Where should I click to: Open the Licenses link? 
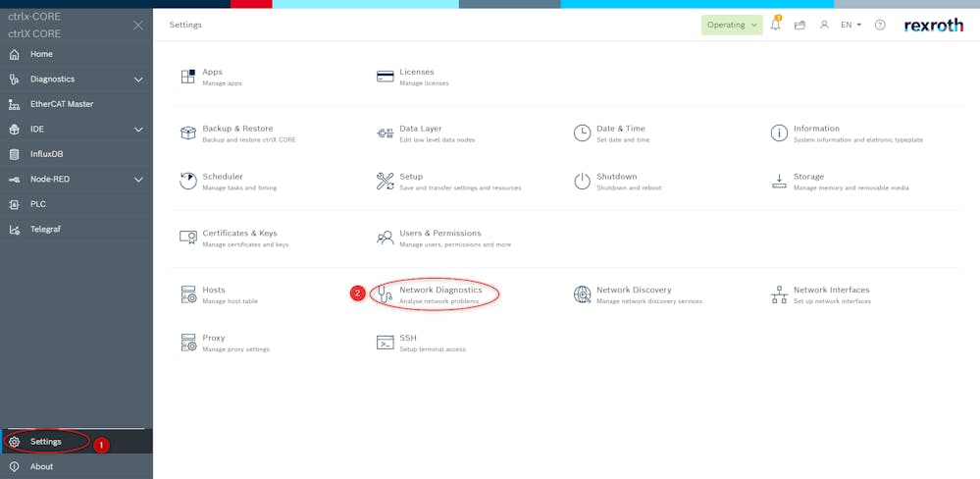click(417, 72)
